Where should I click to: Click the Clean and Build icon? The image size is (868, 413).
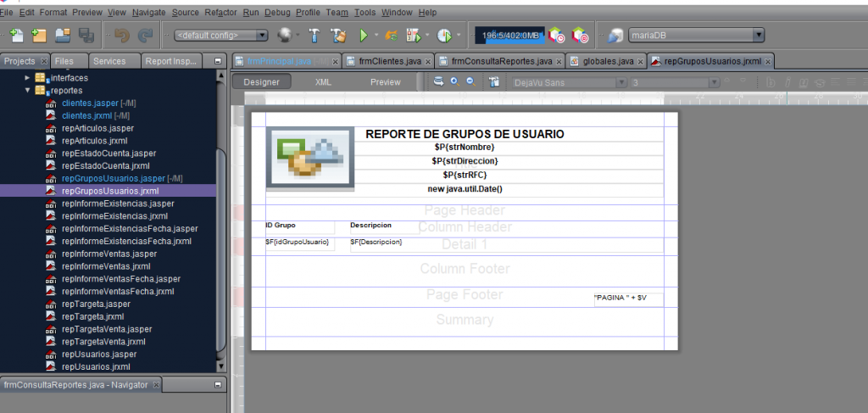coord(338,36)
